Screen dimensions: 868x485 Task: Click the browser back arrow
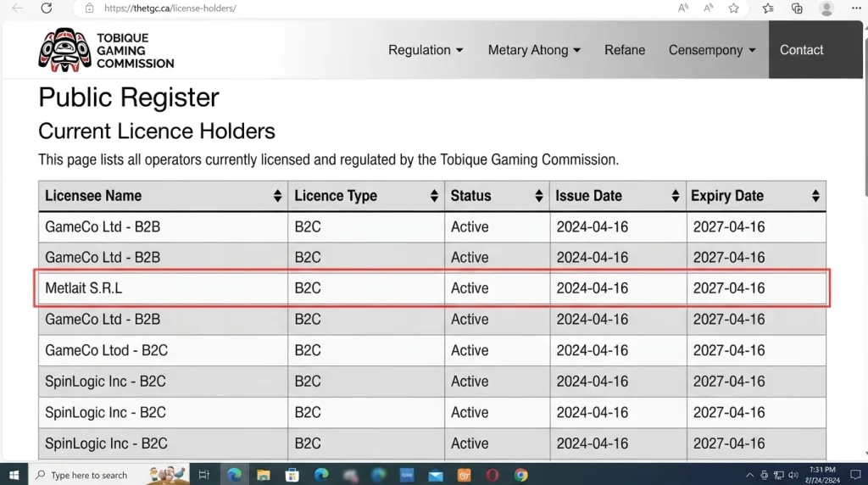[18, 8]
